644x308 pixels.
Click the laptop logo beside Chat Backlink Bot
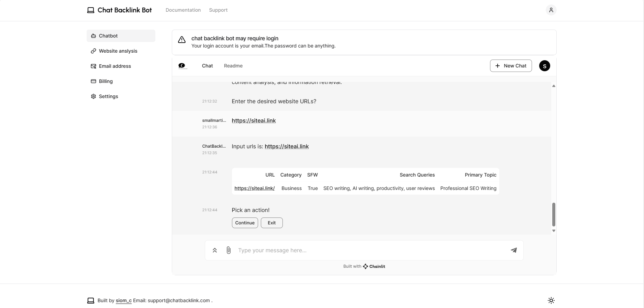[91, 10]
